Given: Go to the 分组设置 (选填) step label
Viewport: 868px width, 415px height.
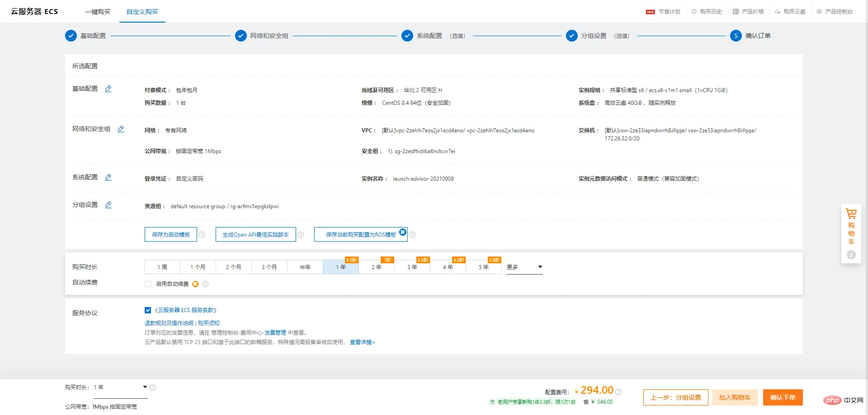Looking at the screenshot, I should point(605,36).
